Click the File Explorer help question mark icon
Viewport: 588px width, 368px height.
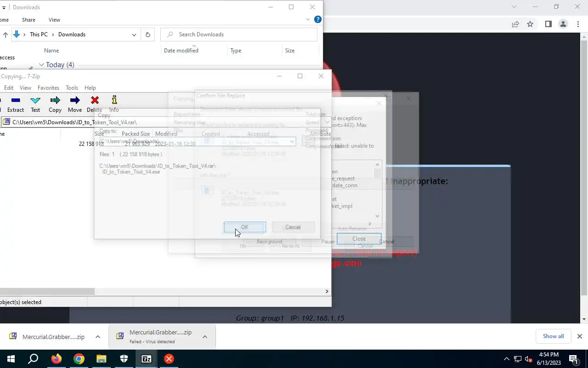coord(317,19)
